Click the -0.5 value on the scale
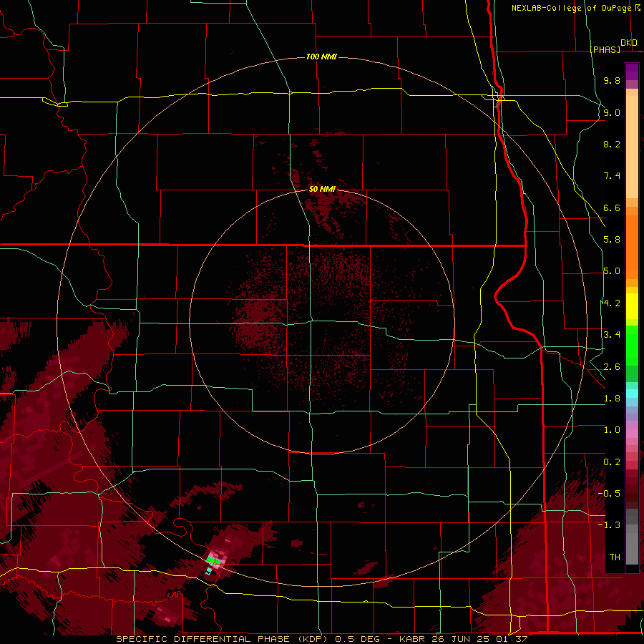Screen dimensions: 644x644 (609, 494)
